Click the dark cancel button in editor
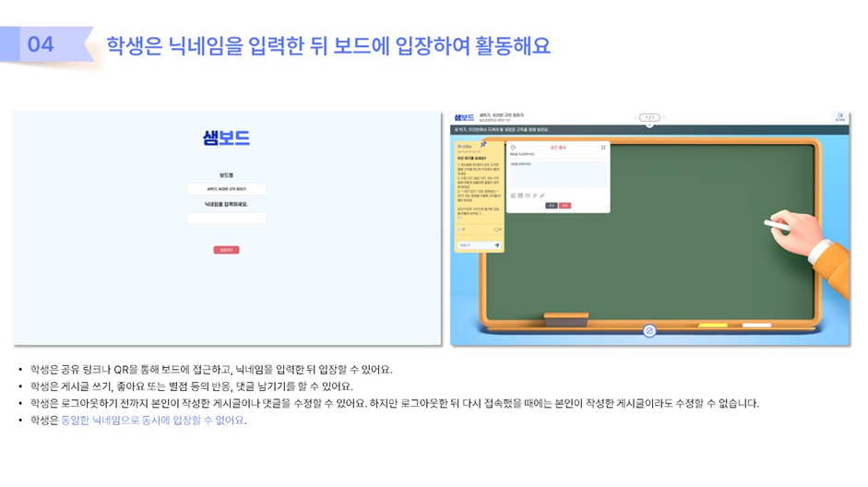Image resolution: width=868 pixels, height=487 pixels. [552, 206]
